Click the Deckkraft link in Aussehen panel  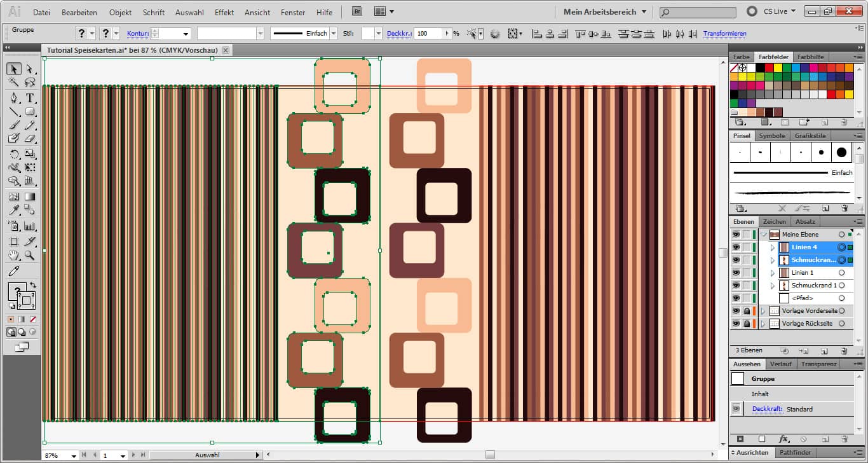point(767,409)
